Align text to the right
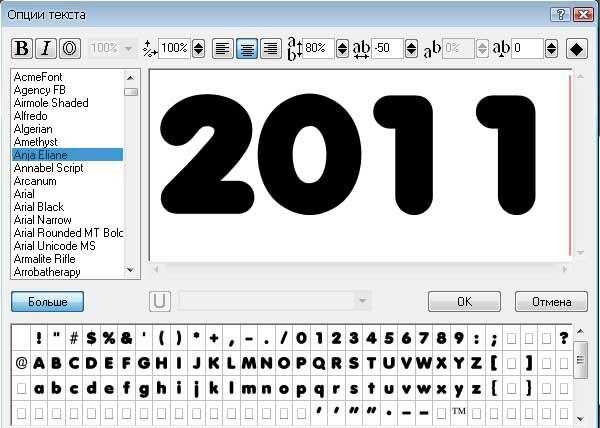The image size is (600, 428). [x=271, y=49]
